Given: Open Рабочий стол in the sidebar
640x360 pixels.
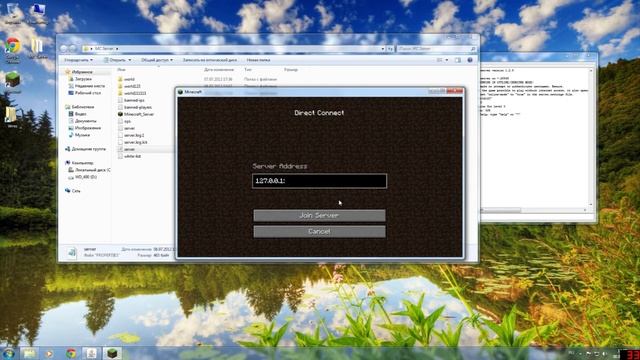Looking at the screenshot, I should [x=87, y=93].
